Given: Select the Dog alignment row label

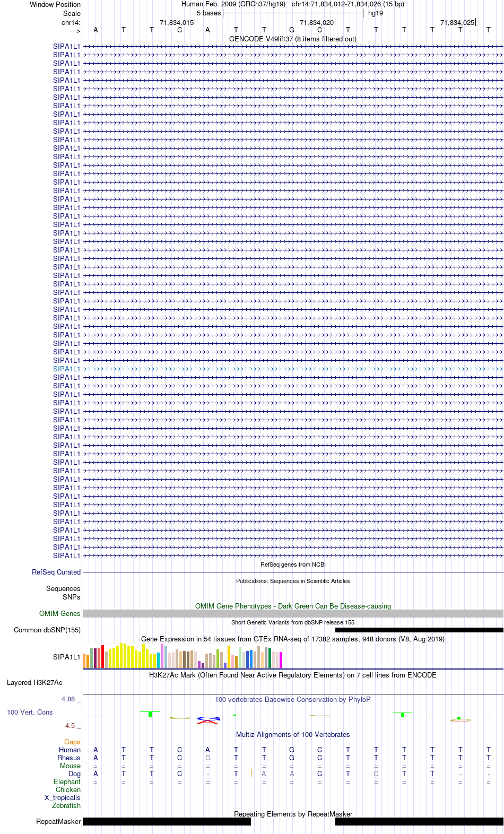Looking at the screenshot, I should (75, 774).
